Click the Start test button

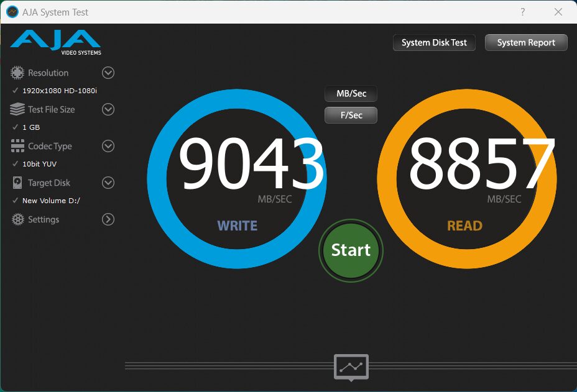(351, 250)
